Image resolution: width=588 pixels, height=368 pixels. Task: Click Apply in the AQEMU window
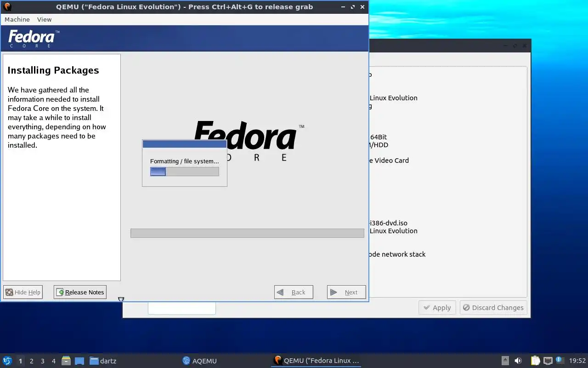tap(436, 308)
